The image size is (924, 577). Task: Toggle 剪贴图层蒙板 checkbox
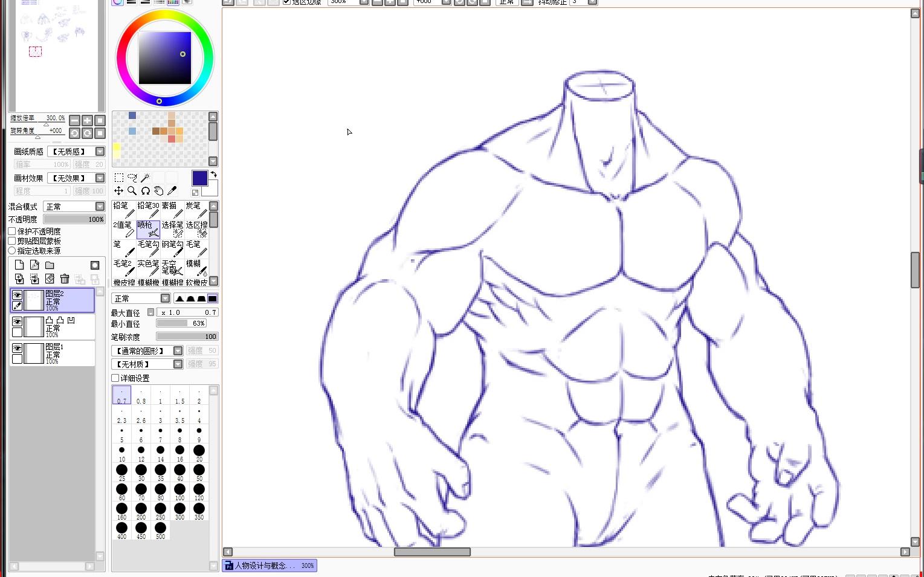[12, 241]
